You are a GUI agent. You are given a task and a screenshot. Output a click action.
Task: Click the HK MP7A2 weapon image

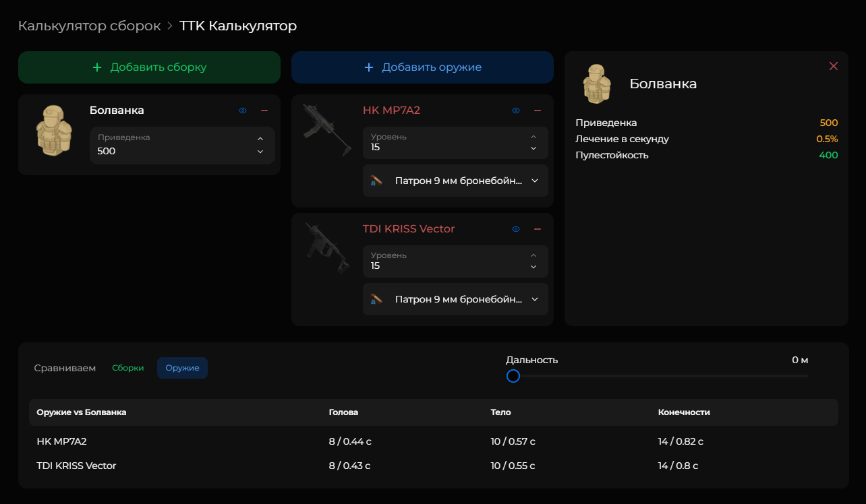pyautogui.click(x=327, y=130)
